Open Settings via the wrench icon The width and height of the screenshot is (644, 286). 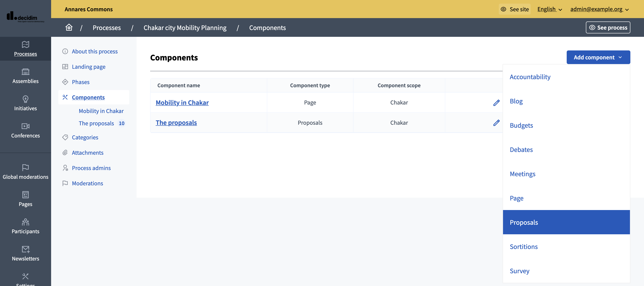tap(25, 276)
